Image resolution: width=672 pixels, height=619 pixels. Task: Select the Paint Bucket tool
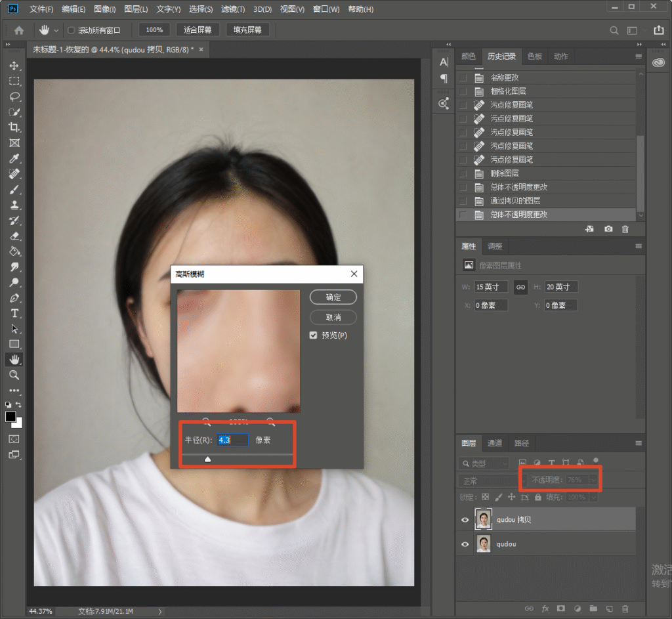click(x=14, y=251)
